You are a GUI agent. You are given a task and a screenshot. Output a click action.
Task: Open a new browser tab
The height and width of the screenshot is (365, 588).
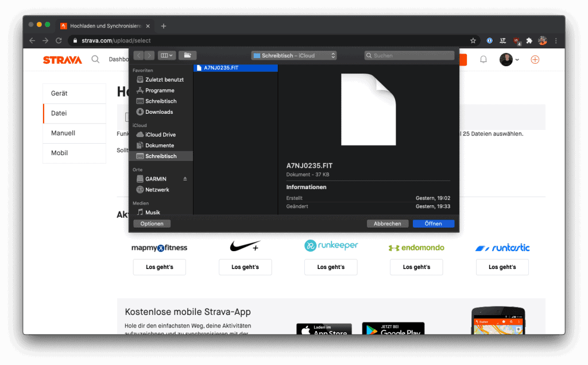[x=164, y=26]
